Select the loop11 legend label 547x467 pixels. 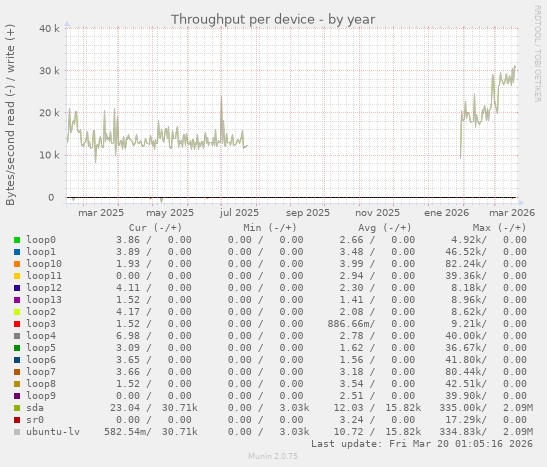pos(44,276)
